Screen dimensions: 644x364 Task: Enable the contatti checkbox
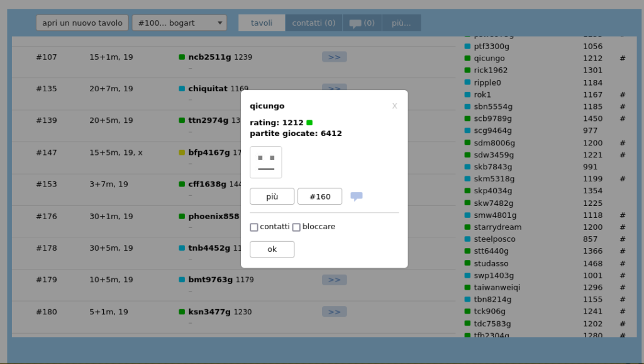pos(254,227)
